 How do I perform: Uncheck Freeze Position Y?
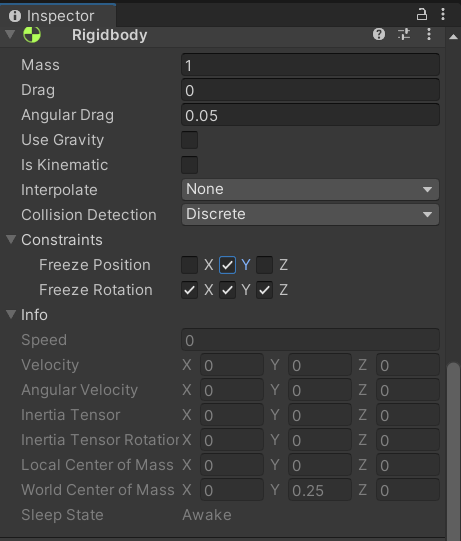pos(227,265)
